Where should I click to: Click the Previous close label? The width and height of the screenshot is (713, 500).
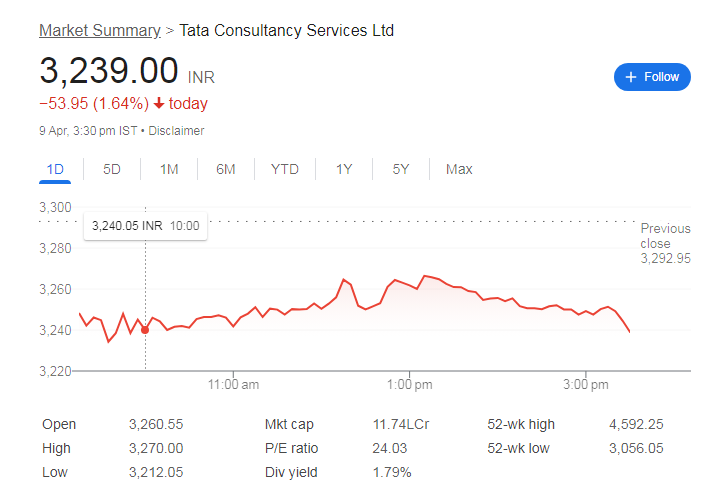(x=665, y=236)
